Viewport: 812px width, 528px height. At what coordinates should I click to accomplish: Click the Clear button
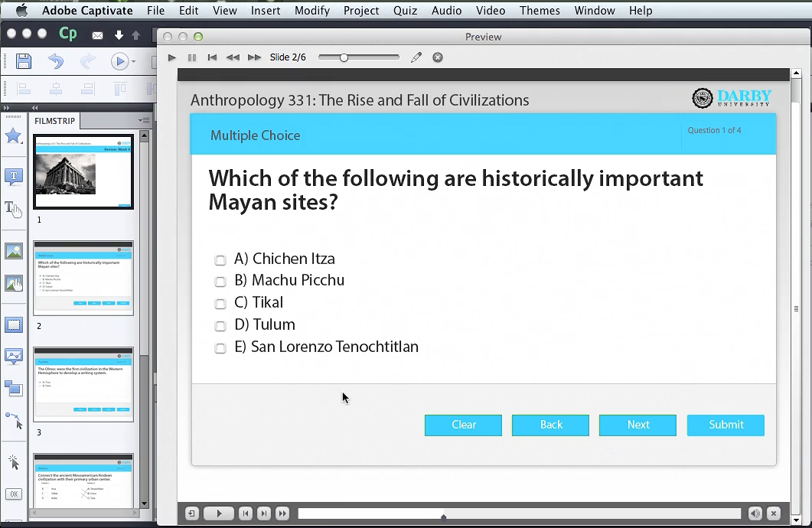(463, 425)
